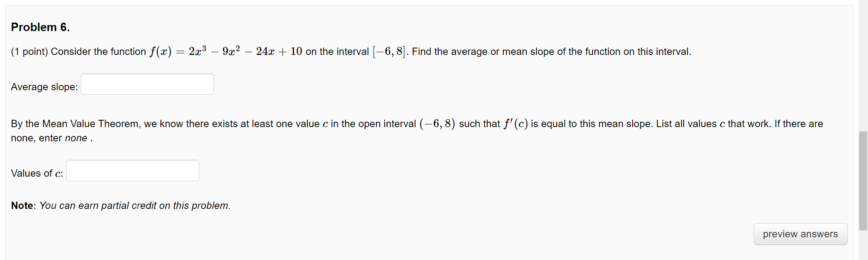Select the Problem 6 heading text
The image size is (868, 260).
point(40,27)
